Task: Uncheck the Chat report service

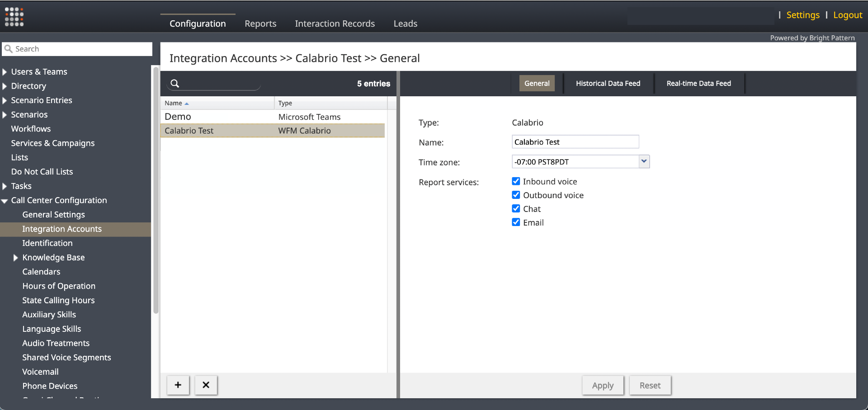Action: pyautogui.click(x=516, y=208)
